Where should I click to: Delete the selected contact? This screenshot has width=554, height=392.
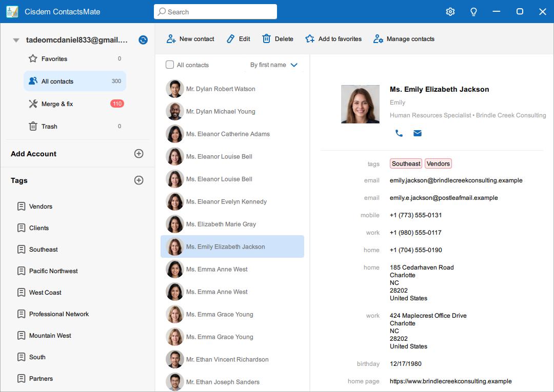278,39
